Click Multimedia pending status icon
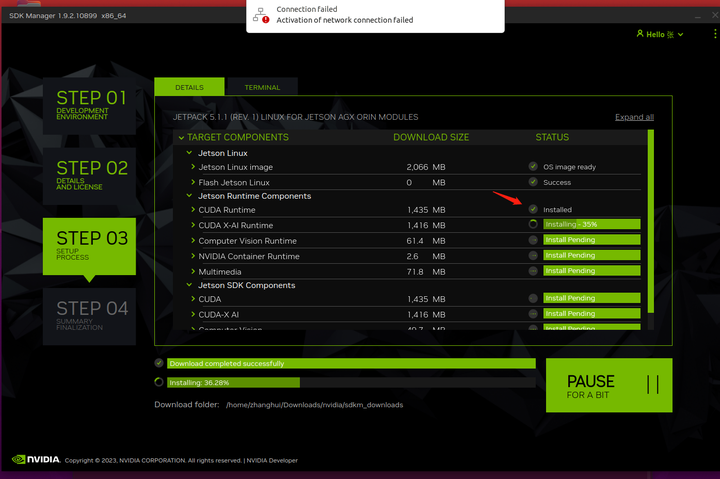This screenshot has height=479, width=720. (533, 271)
